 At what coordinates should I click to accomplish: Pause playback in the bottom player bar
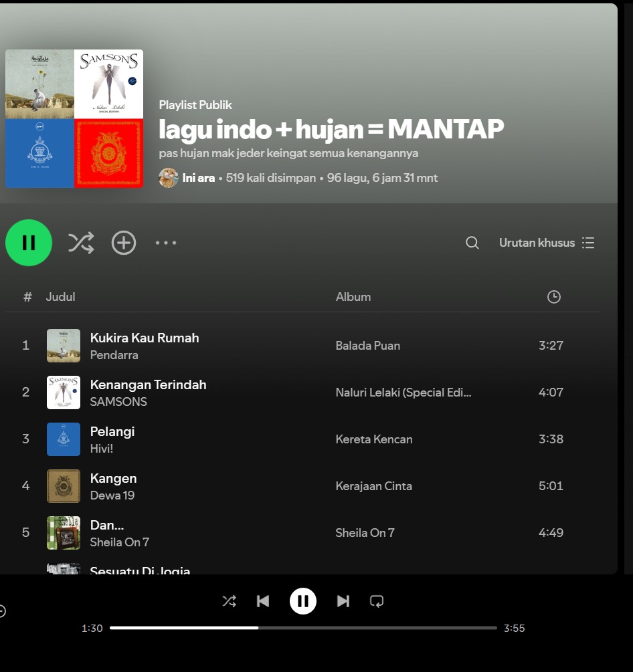point(303,601)
